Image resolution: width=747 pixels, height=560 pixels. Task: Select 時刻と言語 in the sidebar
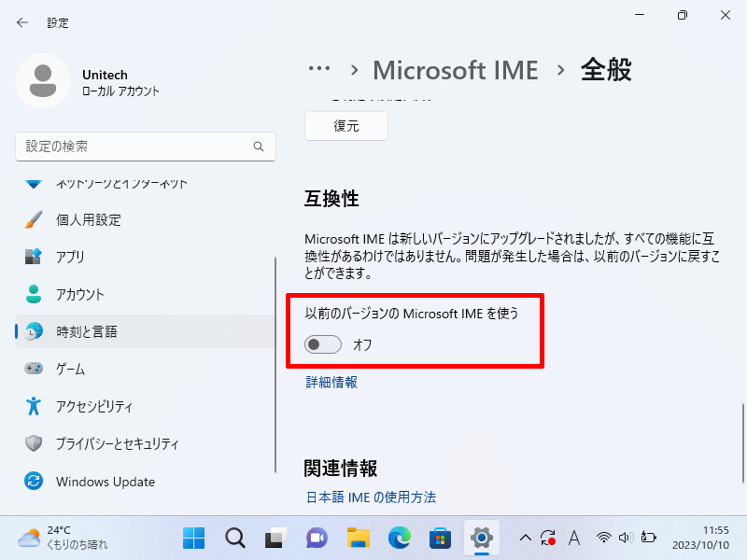146,331
